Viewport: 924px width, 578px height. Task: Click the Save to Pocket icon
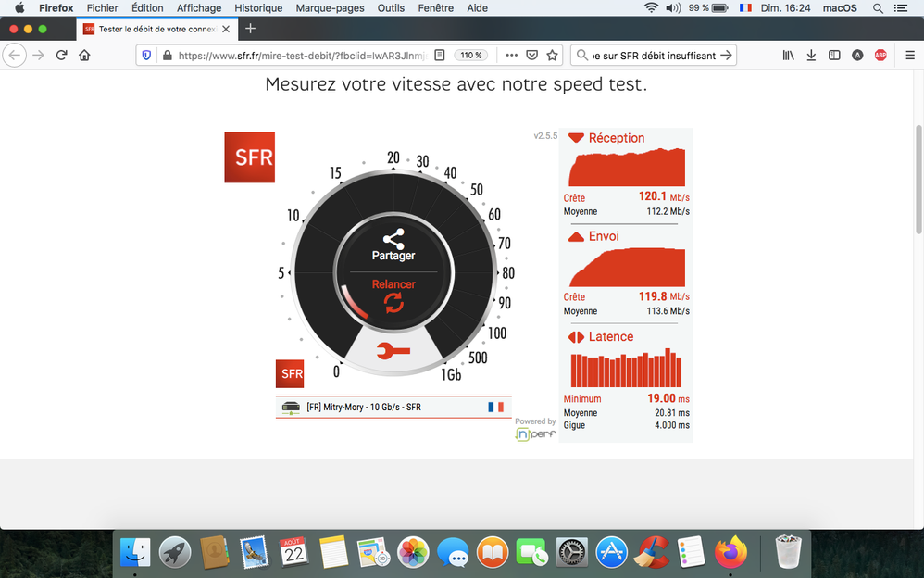tap(531, 56)
